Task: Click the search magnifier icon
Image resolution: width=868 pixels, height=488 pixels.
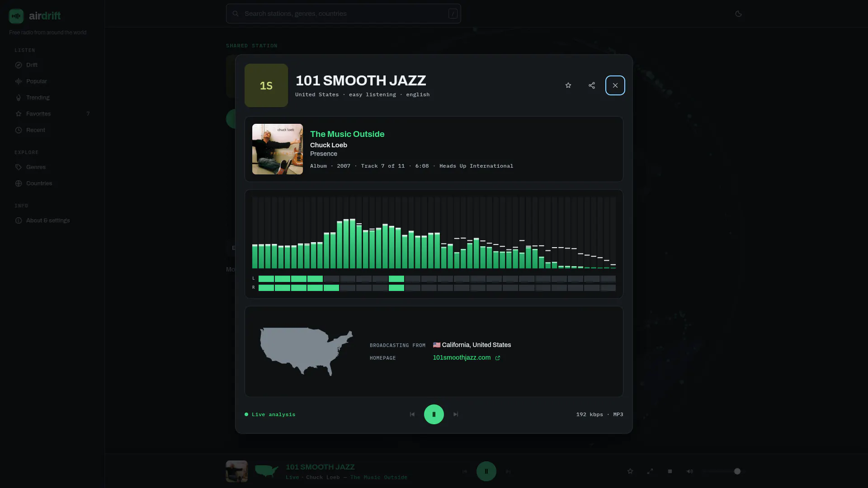Action: point(236,14)
